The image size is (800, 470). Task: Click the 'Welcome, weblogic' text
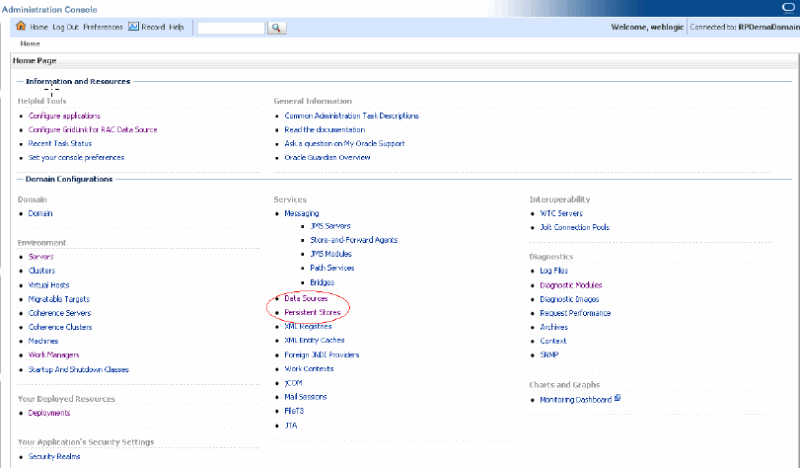tap(647, 27)
